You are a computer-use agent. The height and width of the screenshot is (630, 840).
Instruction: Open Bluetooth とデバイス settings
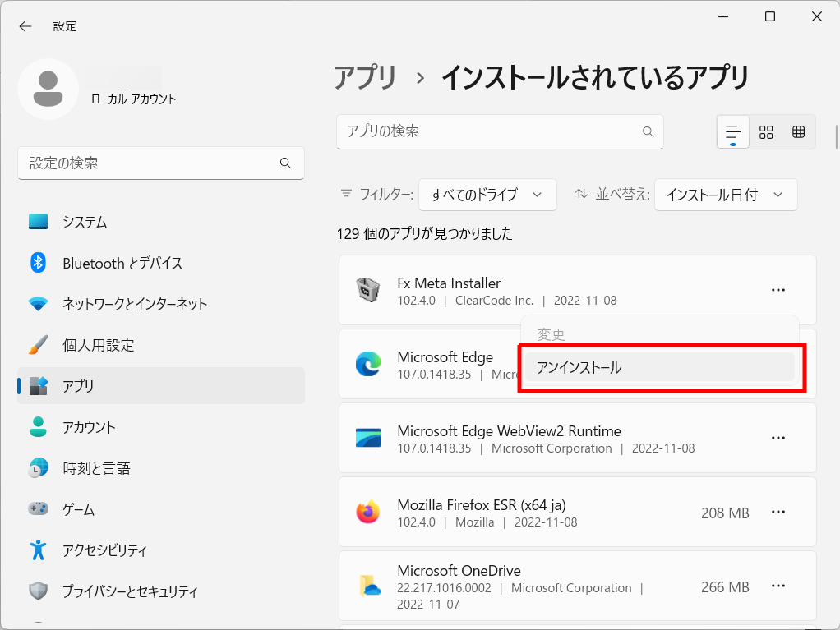(161, 263)
